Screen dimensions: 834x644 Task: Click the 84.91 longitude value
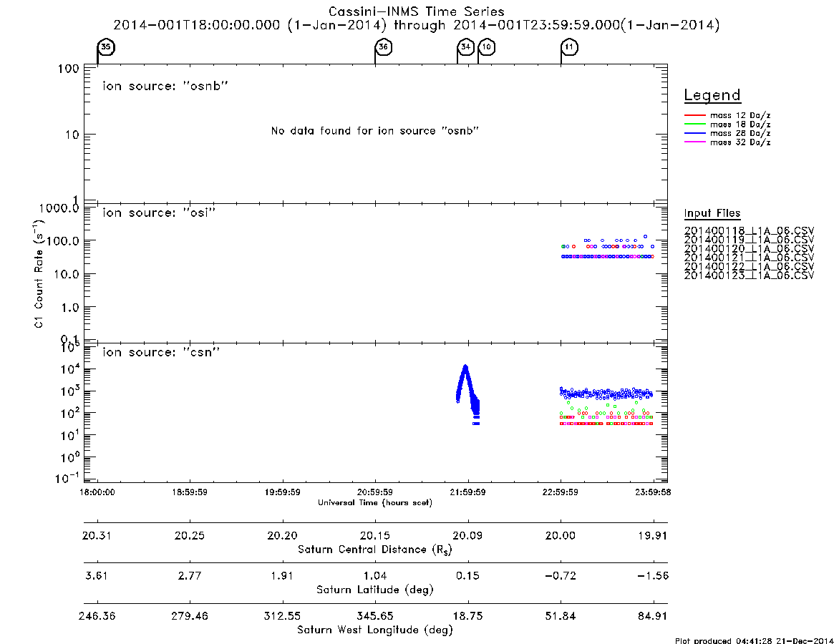653,616
